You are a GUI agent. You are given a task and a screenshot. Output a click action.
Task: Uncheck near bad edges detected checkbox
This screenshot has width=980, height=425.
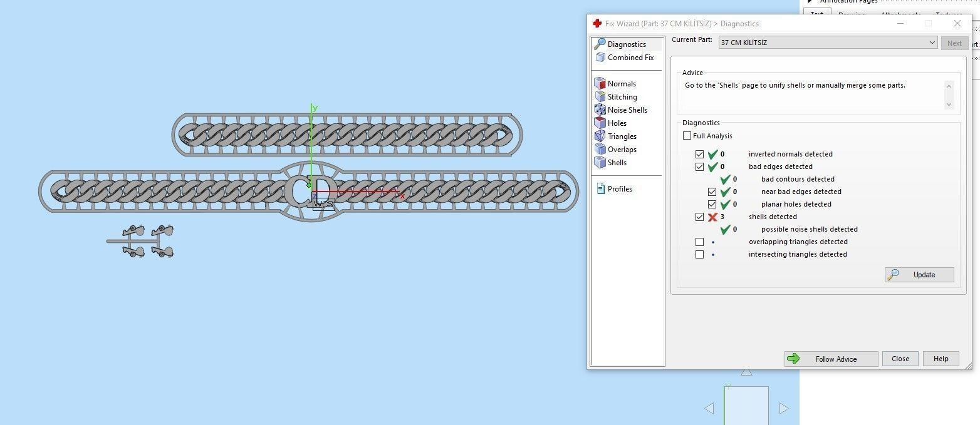712,192
